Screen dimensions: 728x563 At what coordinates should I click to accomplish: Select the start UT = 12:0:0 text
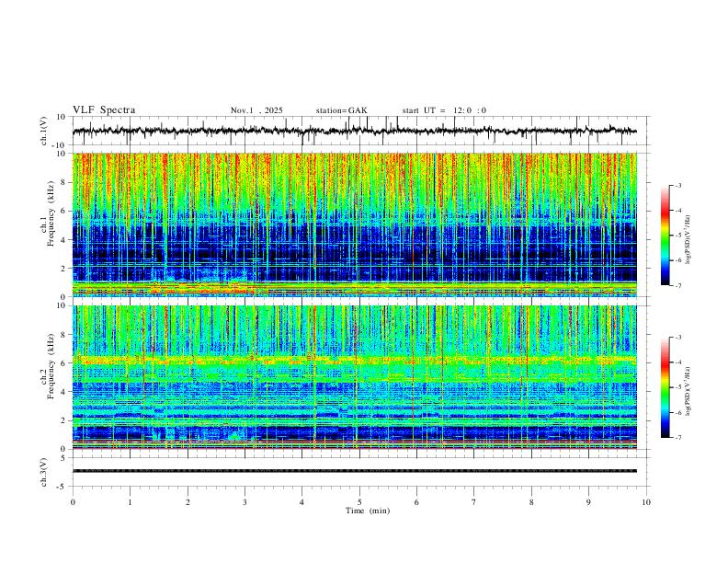[444, 110]
